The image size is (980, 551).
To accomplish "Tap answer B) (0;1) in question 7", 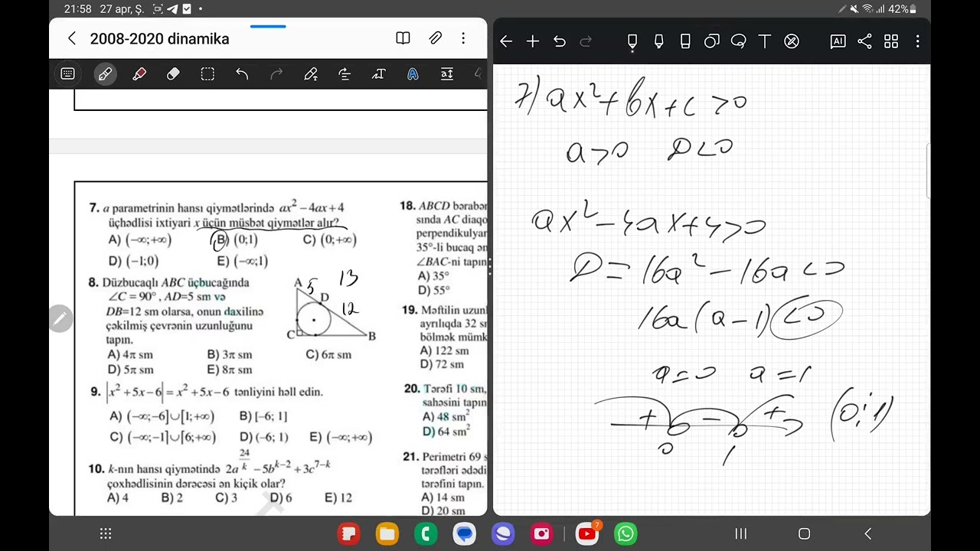I will coord(237,240).
